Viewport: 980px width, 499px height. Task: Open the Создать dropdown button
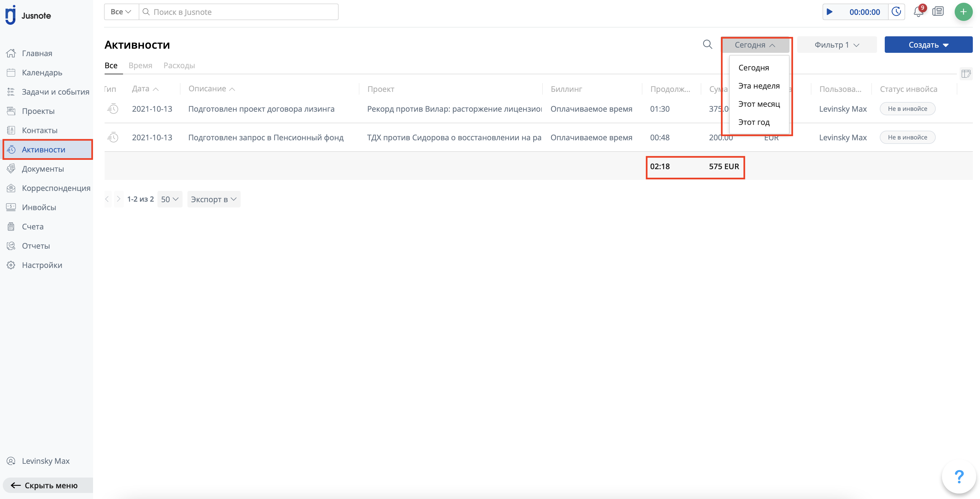pyautogui.click(x=928, y=45)
